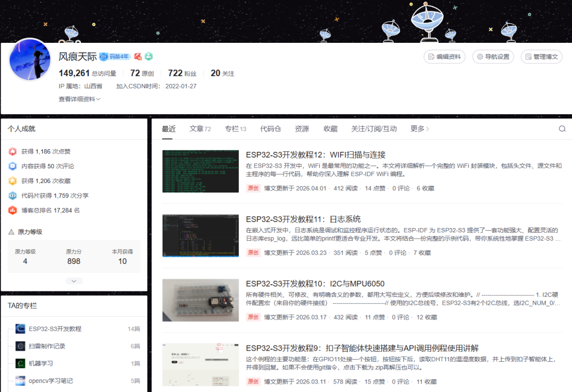Click the 722 粉丝 count
572x392 pixels.
tap(182, 73)
